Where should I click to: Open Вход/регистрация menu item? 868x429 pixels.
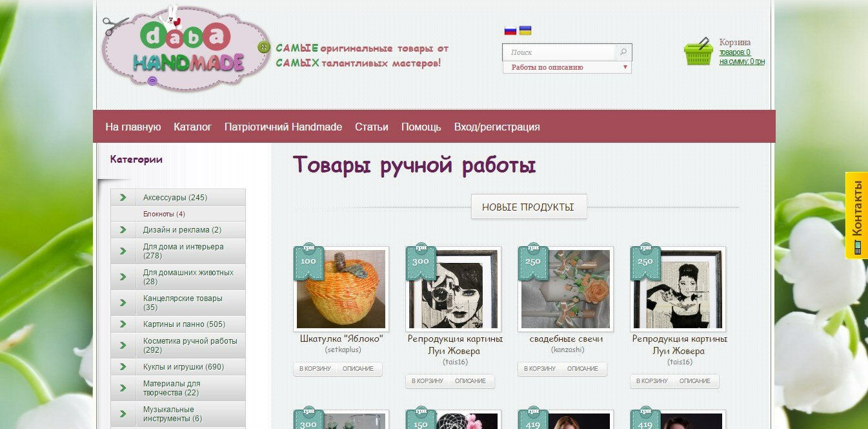pyautogui.click(x=497, y=127)
